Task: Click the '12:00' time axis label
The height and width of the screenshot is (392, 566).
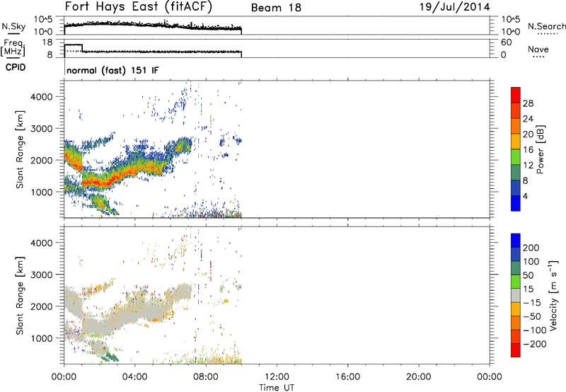Action: [277, 377]
